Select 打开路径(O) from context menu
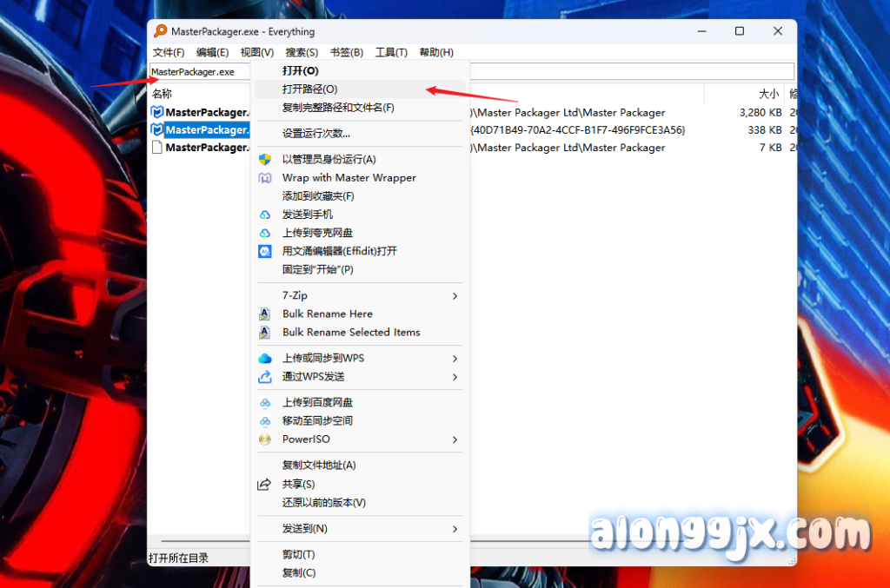 (x=310, y=89)
